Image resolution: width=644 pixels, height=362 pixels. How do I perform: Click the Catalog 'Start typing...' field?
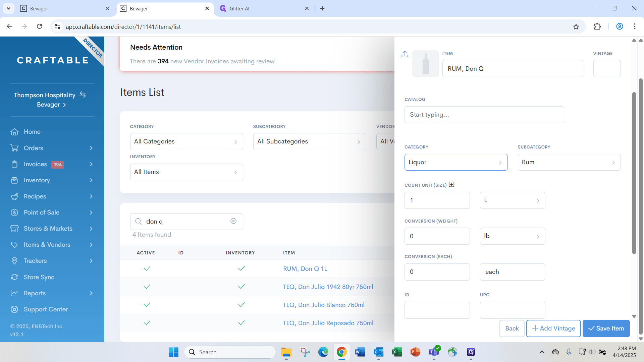pos(484,115)
